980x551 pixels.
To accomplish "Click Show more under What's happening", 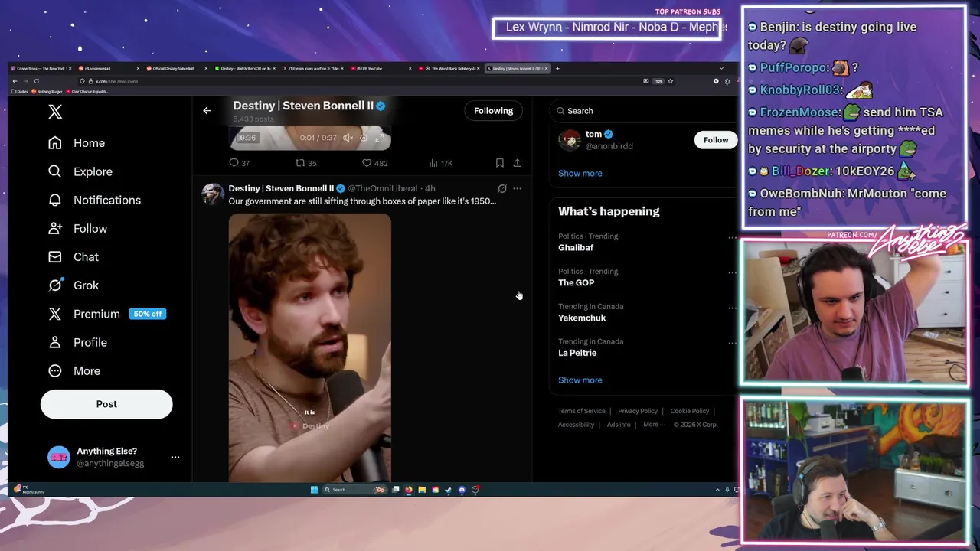I will click(580, 380).
